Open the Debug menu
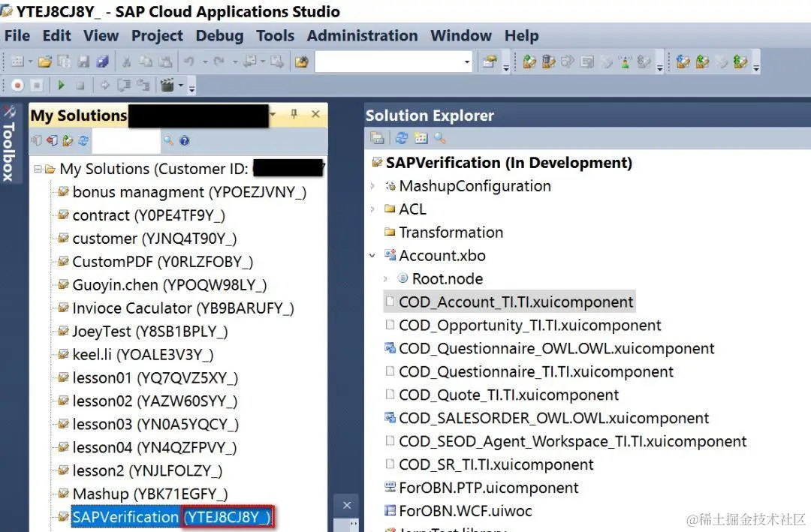This screenshot has width=811, height=532. click(219, 36)
